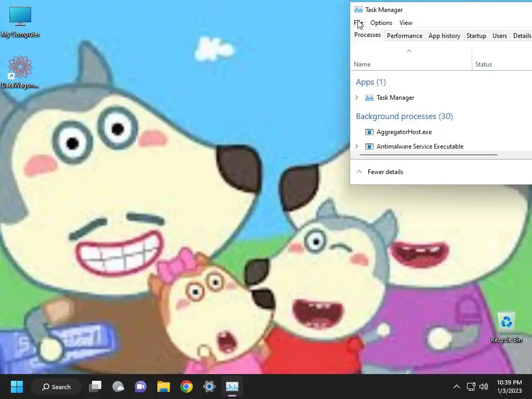Screen dimensions: 532x399
Task: Click the Background processes (30) heading
Action: (x=404, y=116)
